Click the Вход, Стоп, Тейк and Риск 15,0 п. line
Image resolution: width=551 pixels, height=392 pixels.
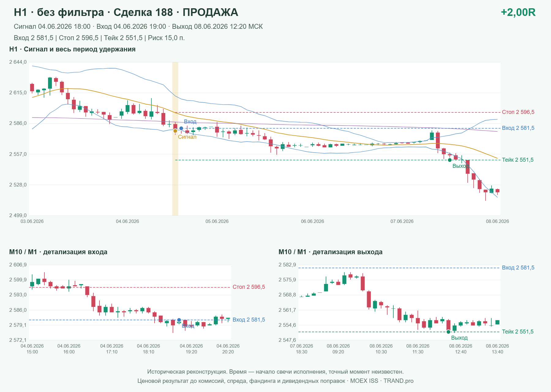[x=99, y=38]
